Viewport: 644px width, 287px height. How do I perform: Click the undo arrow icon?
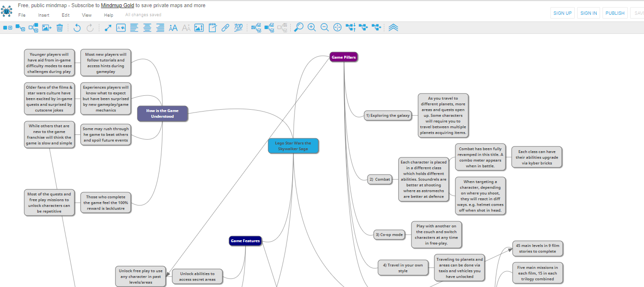pyautogui.click(x=77, y=28)
